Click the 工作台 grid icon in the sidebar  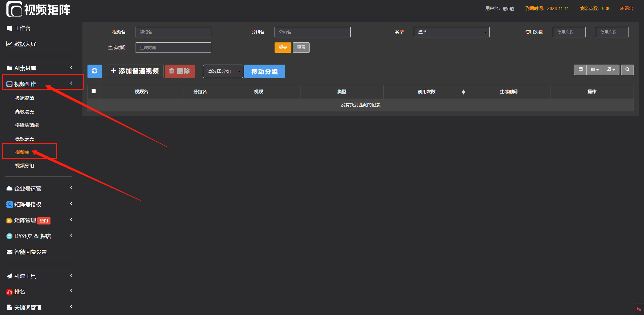(x=9, y=28)
